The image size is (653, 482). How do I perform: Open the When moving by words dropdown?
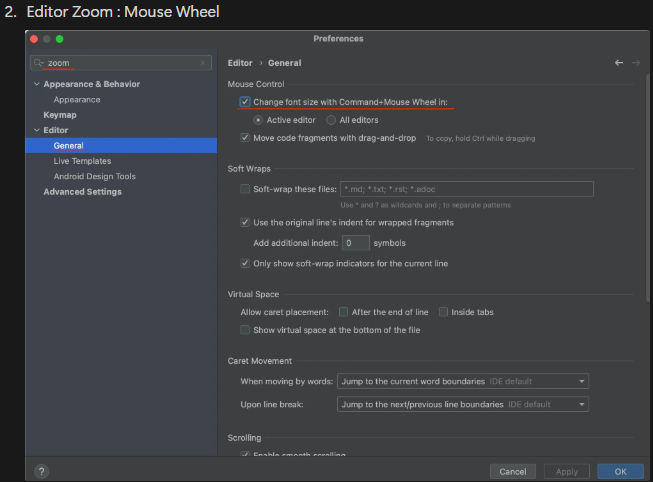462,381
